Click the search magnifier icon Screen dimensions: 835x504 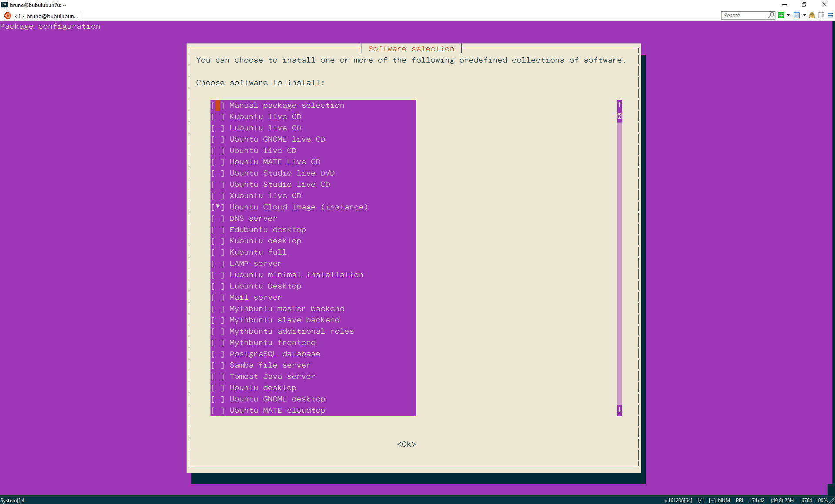pos(771,15)
